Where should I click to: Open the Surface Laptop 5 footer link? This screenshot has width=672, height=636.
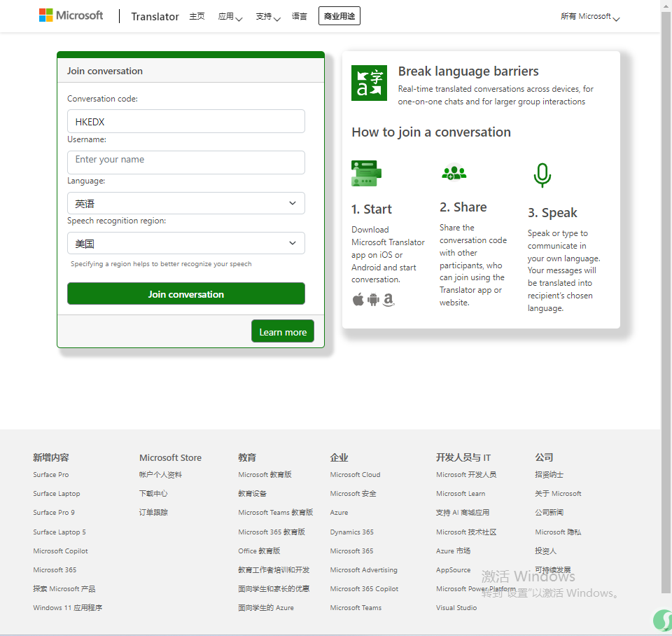(59, 532)
